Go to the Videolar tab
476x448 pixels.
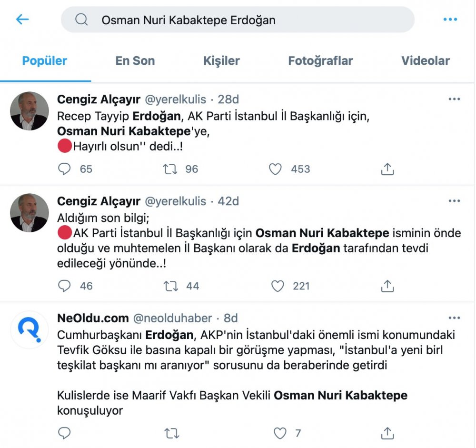click(425, 61)
